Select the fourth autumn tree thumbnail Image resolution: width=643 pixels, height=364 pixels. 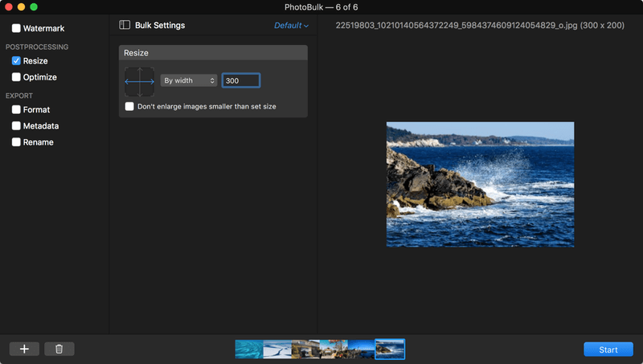pos(334,350)
